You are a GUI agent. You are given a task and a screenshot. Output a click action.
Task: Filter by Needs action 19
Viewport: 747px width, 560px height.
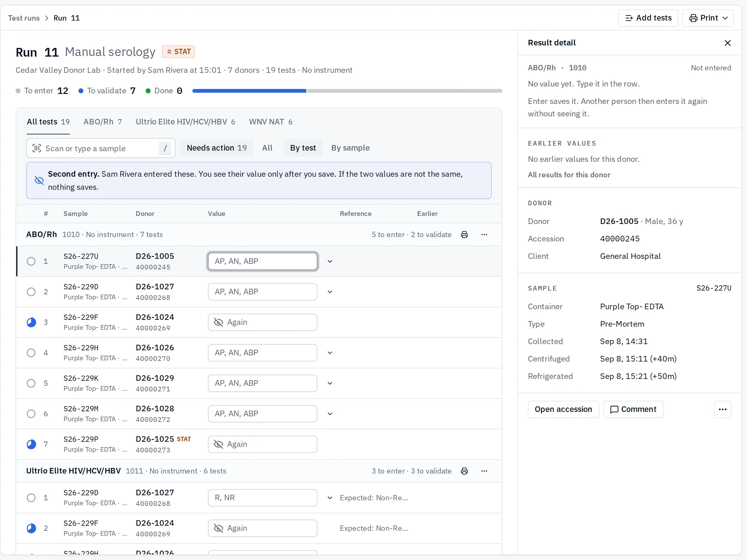pos(216,148)
